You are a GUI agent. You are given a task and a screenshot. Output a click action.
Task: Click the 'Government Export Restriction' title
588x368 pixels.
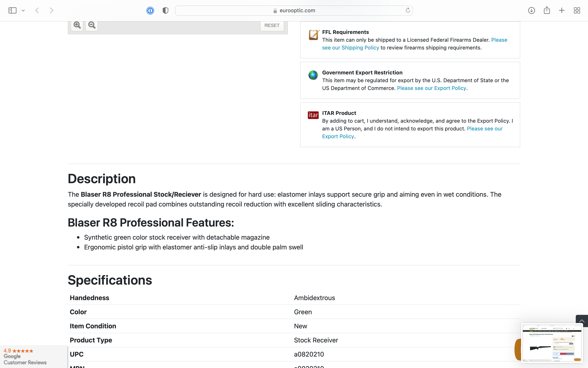click(362, 73)
